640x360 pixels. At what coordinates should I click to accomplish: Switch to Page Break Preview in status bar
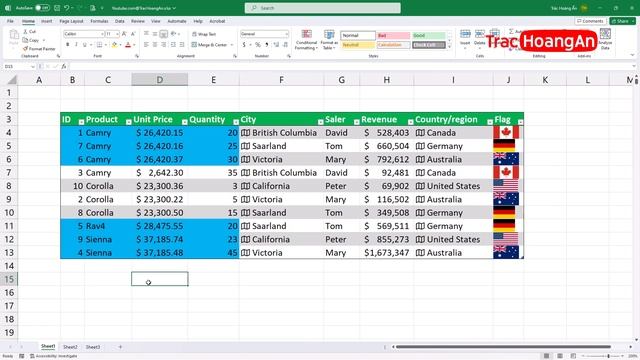click(573, 356)
